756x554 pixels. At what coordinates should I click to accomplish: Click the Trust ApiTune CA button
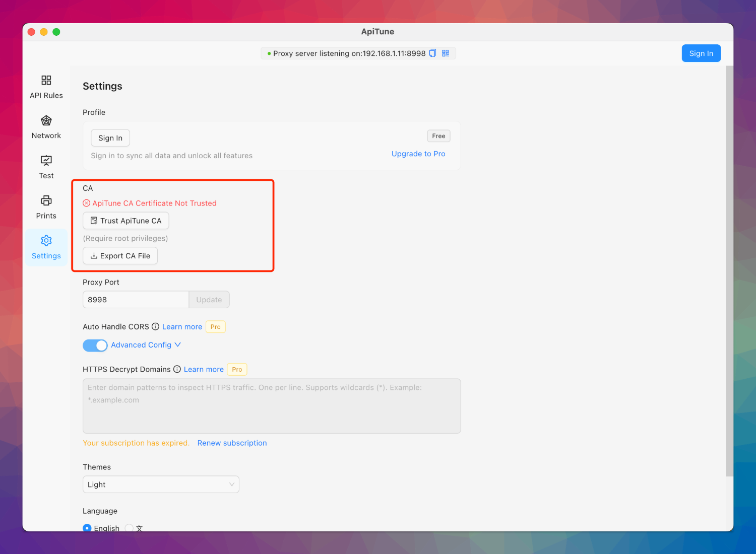tap(126, 221)
